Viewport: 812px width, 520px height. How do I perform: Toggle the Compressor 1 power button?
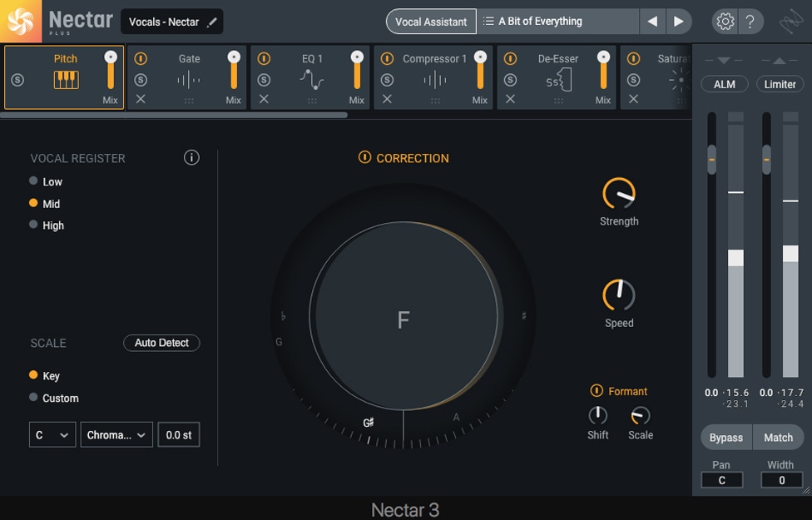pyautogui.click(x=388, y=58)
